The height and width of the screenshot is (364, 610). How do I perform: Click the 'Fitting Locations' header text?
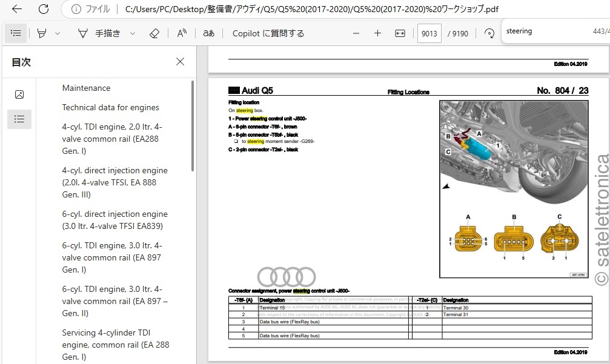(408, 92)
